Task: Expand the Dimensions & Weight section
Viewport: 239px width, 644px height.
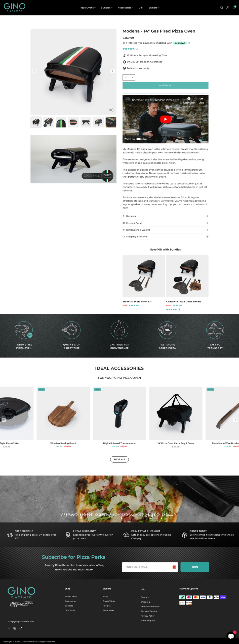Action: pos(165,230)
